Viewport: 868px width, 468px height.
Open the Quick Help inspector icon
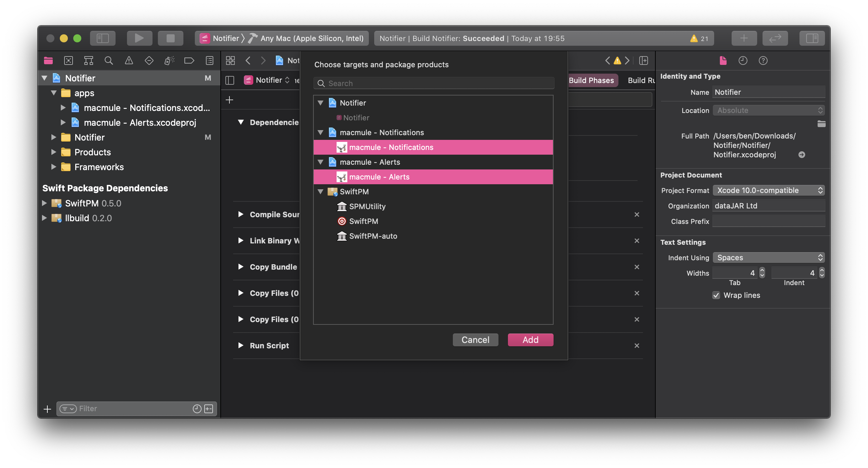pos(763,61)
